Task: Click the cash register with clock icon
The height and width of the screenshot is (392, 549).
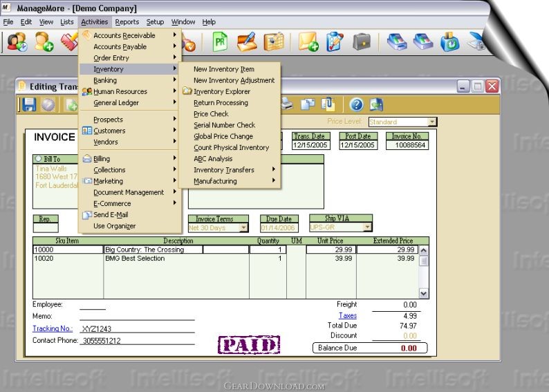Action: [450, 42]
